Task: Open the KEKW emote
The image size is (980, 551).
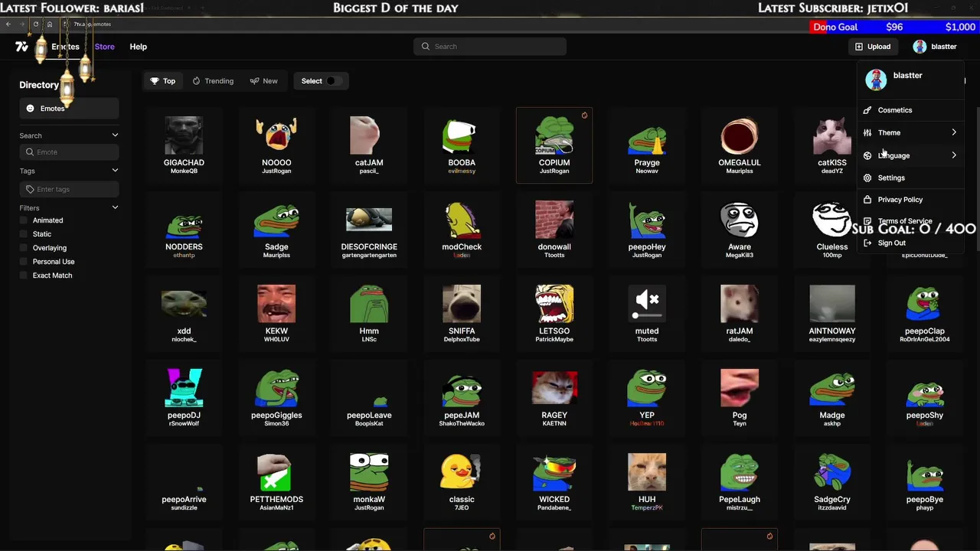Action: click(276, 314)
